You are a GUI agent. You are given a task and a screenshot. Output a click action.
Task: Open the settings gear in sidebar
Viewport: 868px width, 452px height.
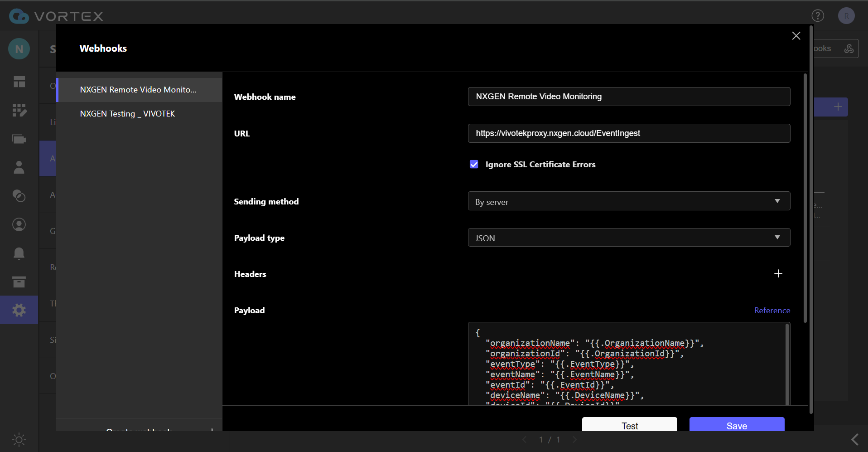coord(19,310)
